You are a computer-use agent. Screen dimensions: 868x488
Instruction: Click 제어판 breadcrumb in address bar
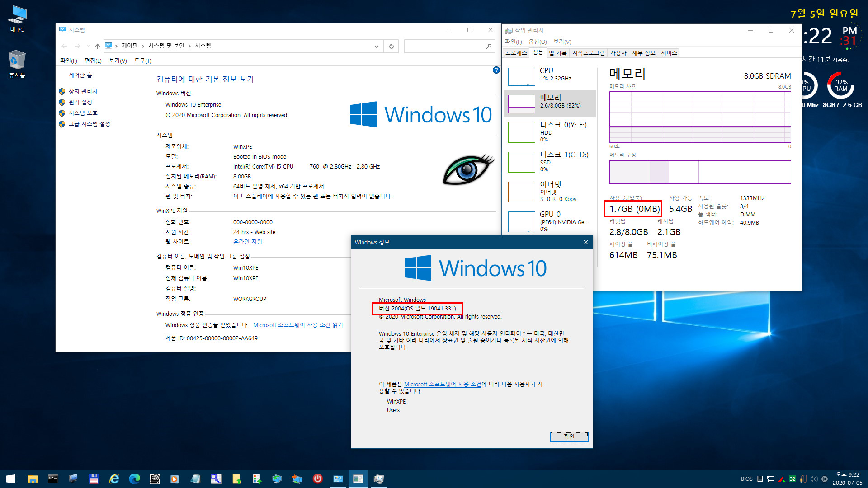coord(129,46)
